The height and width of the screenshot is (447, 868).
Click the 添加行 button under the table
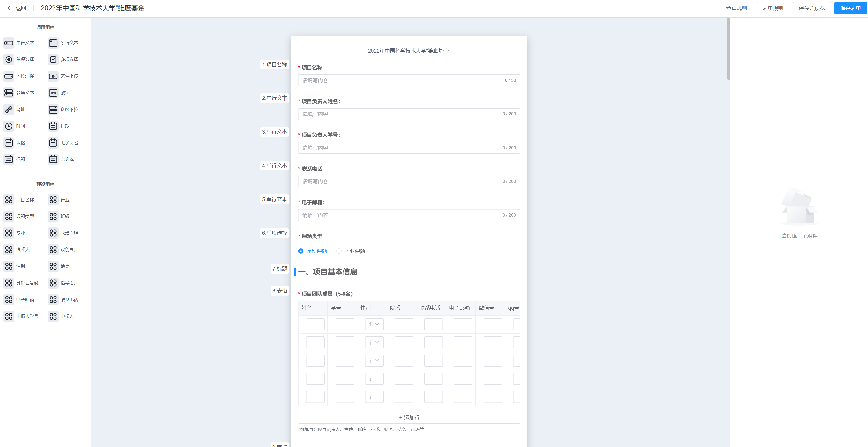coord(409,418)
